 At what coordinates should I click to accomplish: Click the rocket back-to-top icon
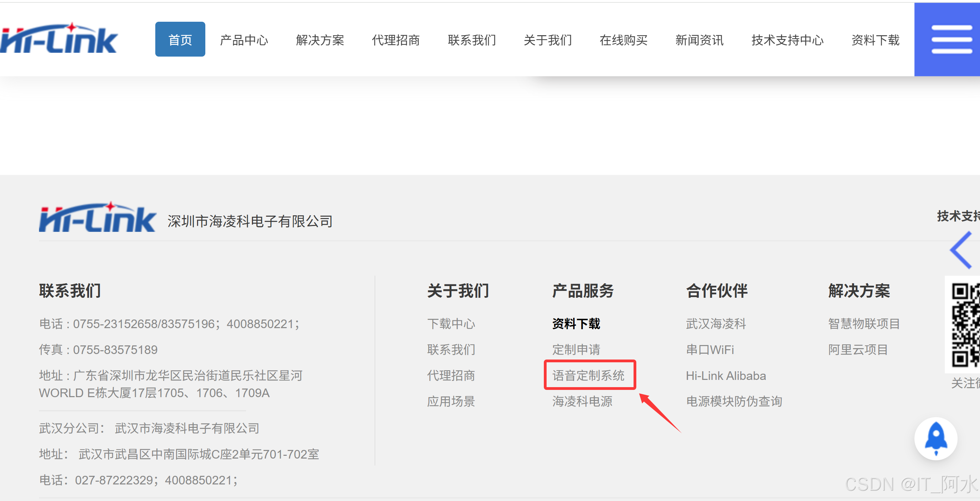pyautogui.click(x=935, y=439)
